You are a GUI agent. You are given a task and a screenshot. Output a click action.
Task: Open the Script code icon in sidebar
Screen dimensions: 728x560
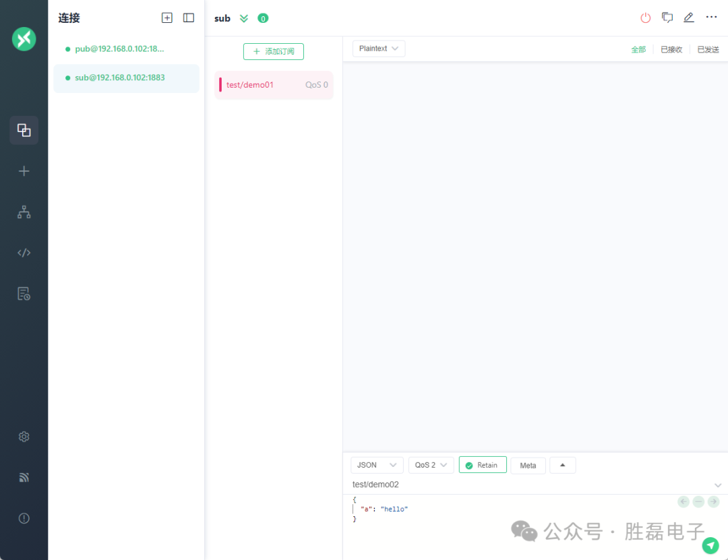point(24,253)
